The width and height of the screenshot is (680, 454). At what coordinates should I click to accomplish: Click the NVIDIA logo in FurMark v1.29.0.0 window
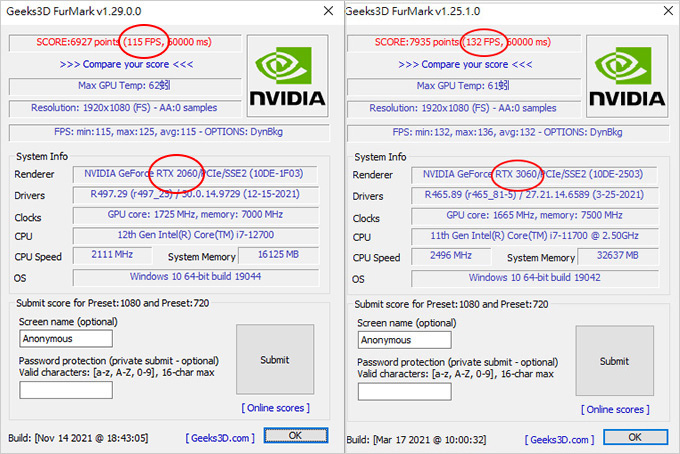[288, 76]
